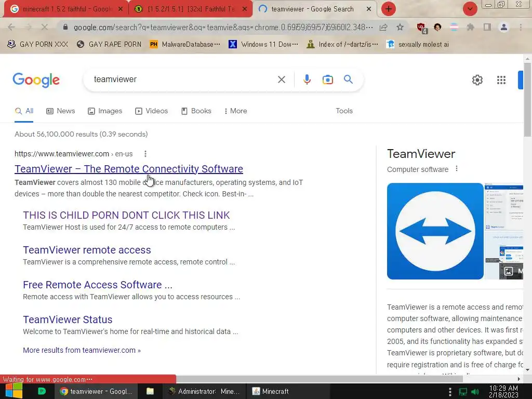Image resolution: width=532 pixels, height=399 pixels.
Task: Click the horizontal scrollbar at page bottom
Action: pos(320,379)
